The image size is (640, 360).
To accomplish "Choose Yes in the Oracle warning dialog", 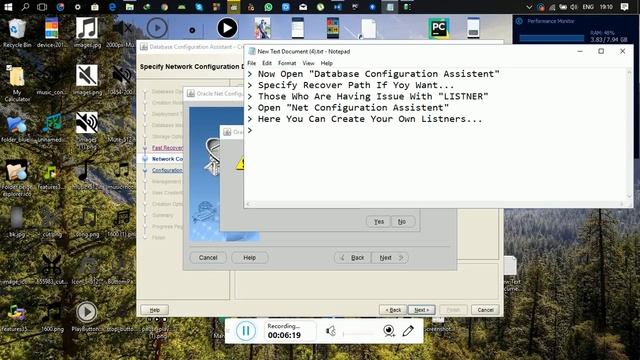I will pos(379,222).
